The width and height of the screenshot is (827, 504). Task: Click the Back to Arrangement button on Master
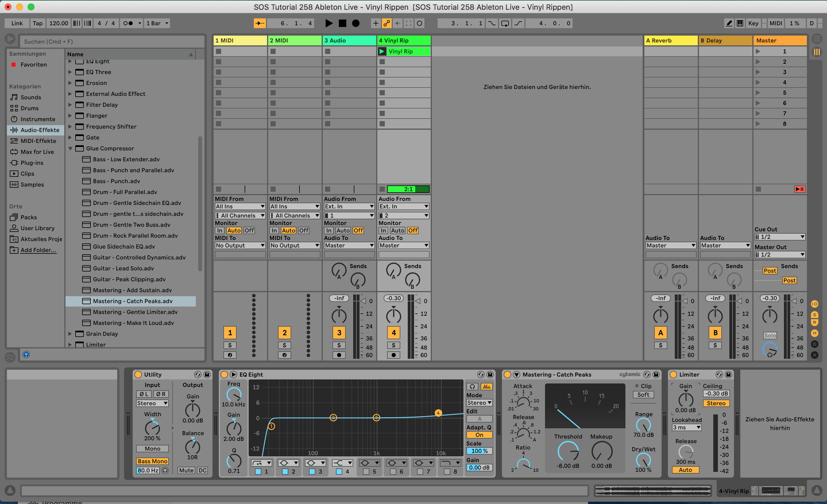[799, 189]
